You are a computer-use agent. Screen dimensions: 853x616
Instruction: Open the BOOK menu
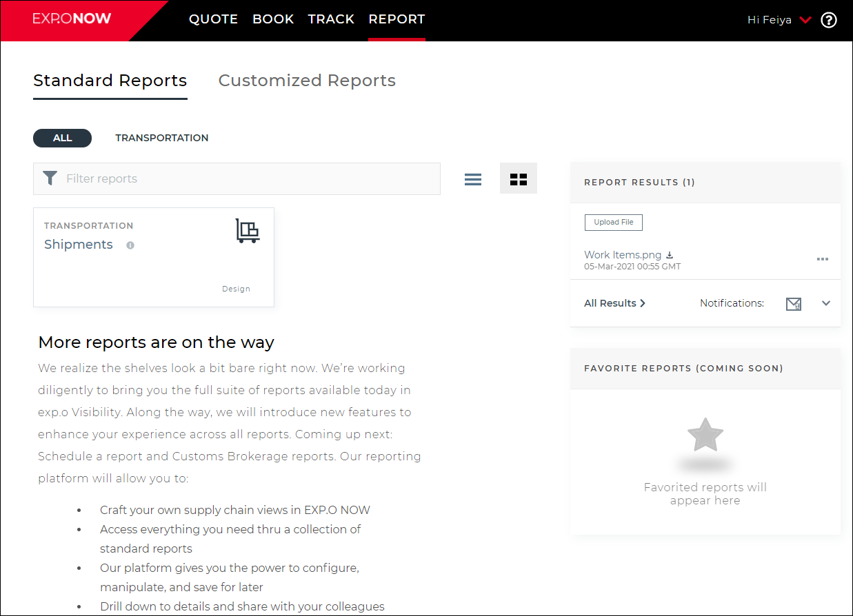(x=273, y=19)
